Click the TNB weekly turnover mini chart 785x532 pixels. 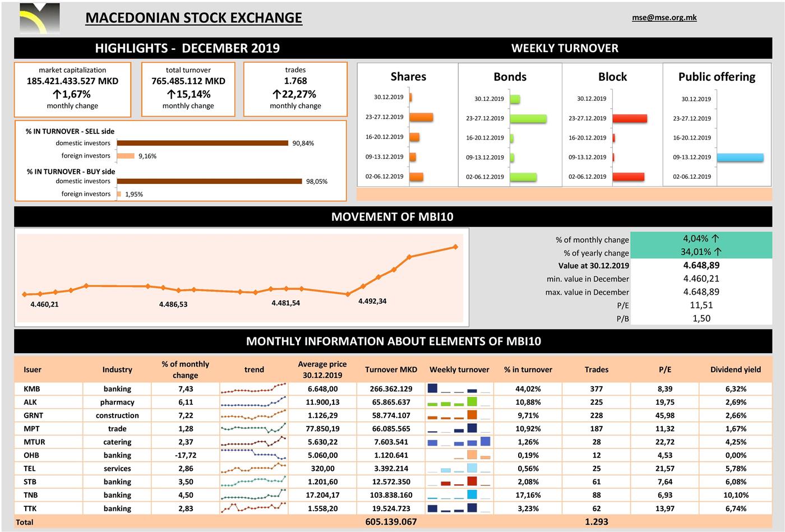click(459, 495)
